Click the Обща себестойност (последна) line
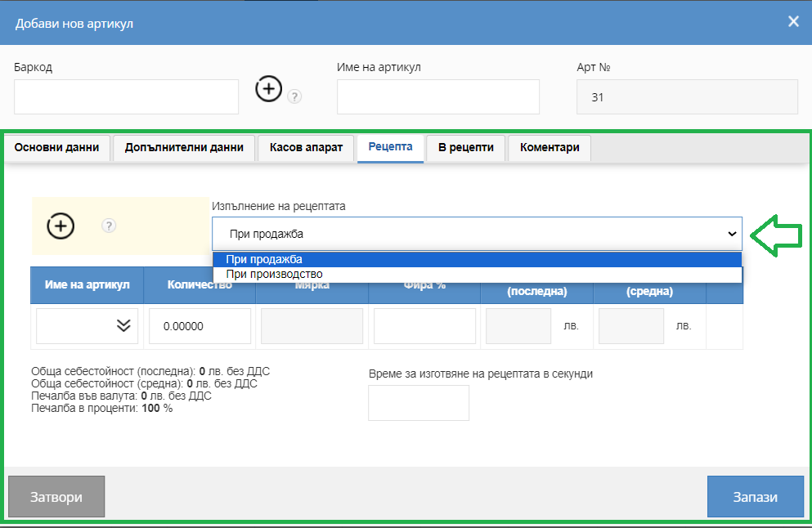Image resolution: width=812 pixels, height=528 pixels. coord(150,371)
